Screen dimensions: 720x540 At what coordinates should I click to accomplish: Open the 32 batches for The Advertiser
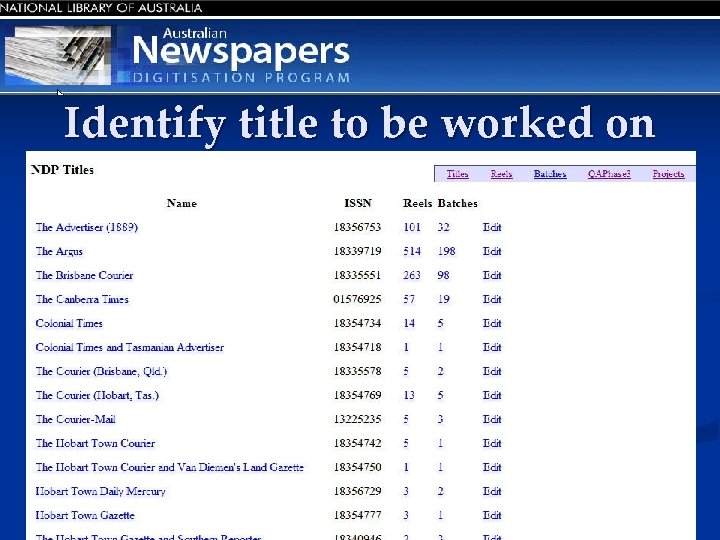click(444, 227)
